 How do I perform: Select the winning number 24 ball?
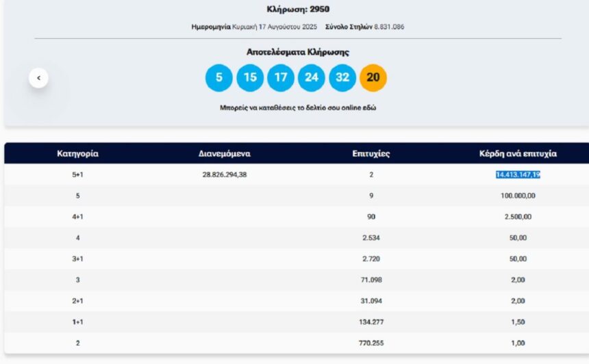click(312, 77)
